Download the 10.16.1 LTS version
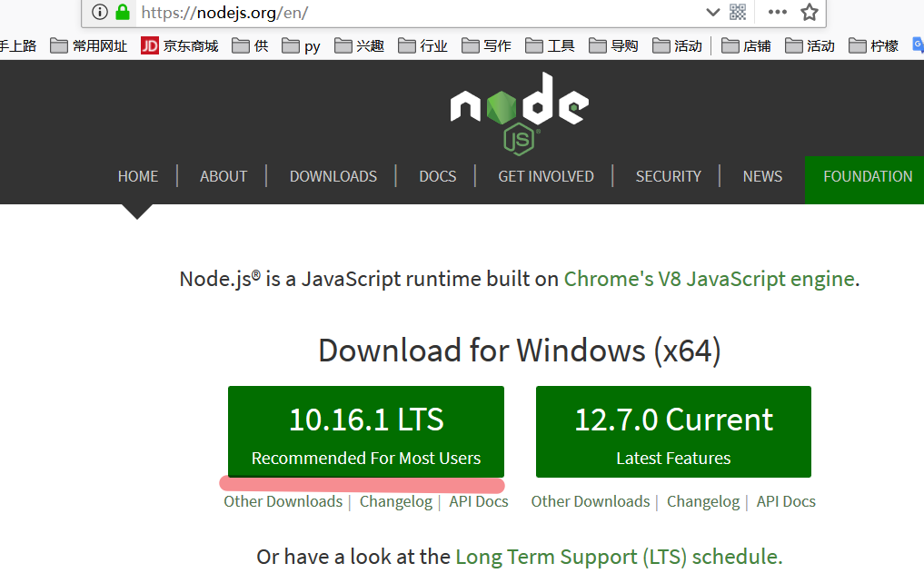The image size is (924, 583). coord(365,432)
